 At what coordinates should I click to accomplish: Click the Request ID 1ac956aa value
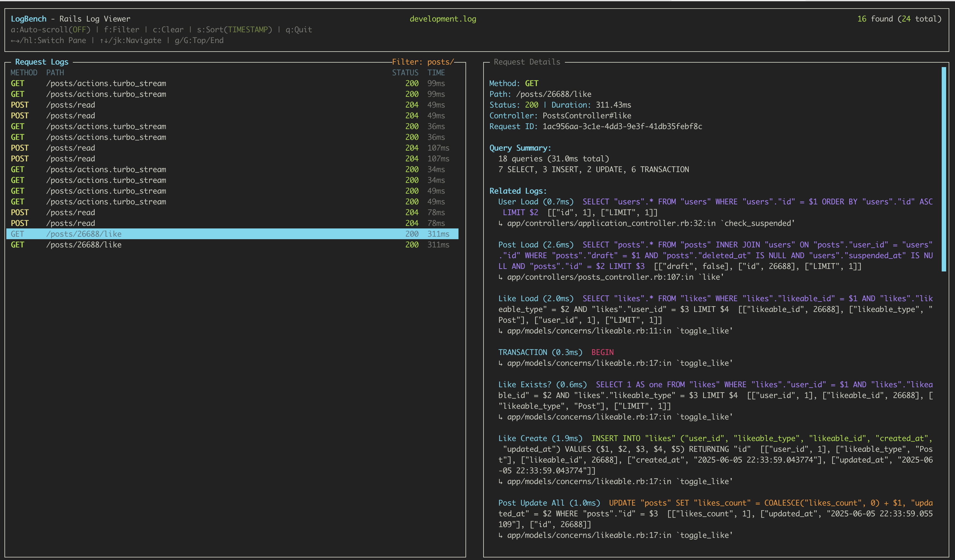pyautogui.click(x=622, y=127)
